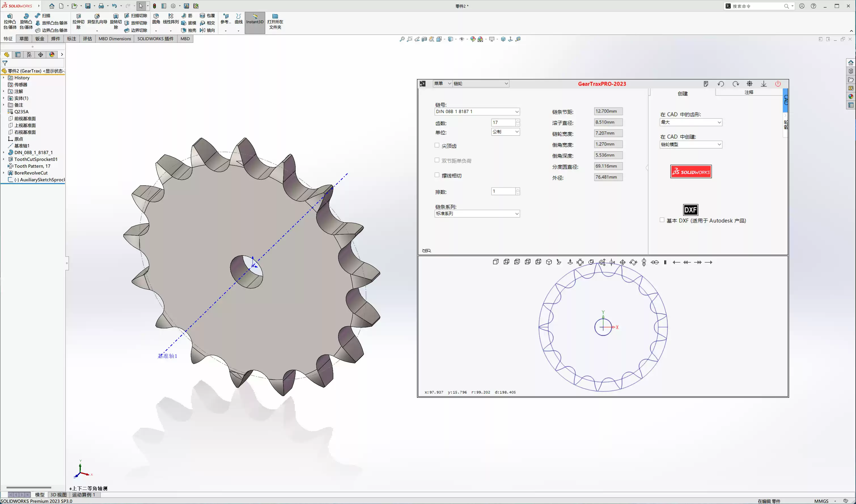Viewport: 856px width, 504px height.
Task: Click the red power-off icon in GearTrax
Action: tap(778, 84)
